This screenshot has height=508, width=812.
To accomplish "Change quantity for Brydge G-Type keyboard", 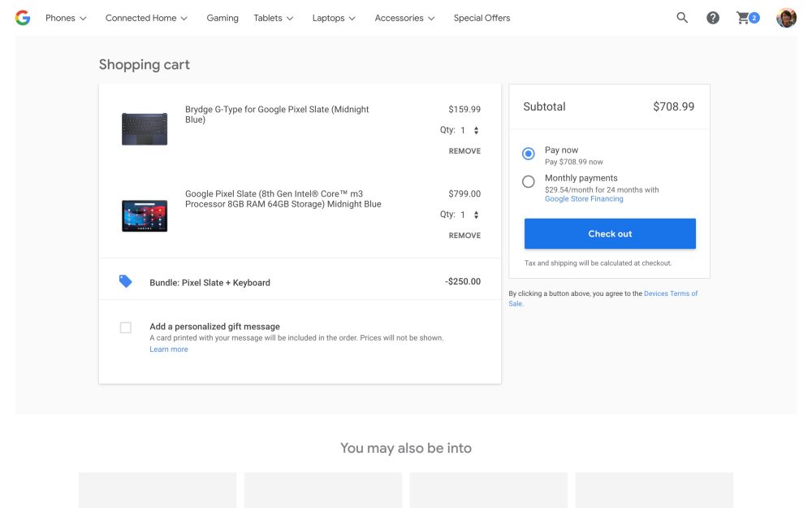I will click(469, 130).
